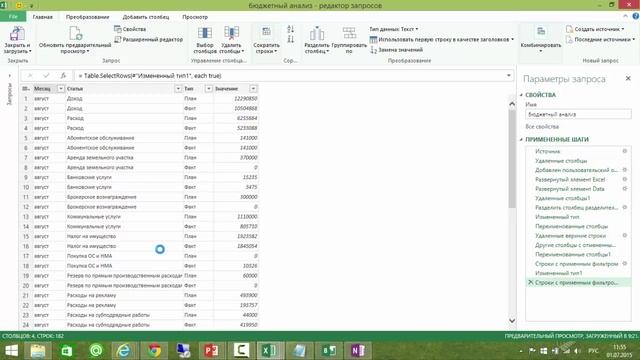Screen dimensions: 640x360
Task: Click the Combine (Комбинировать) icon
Action: pos(541,31)
